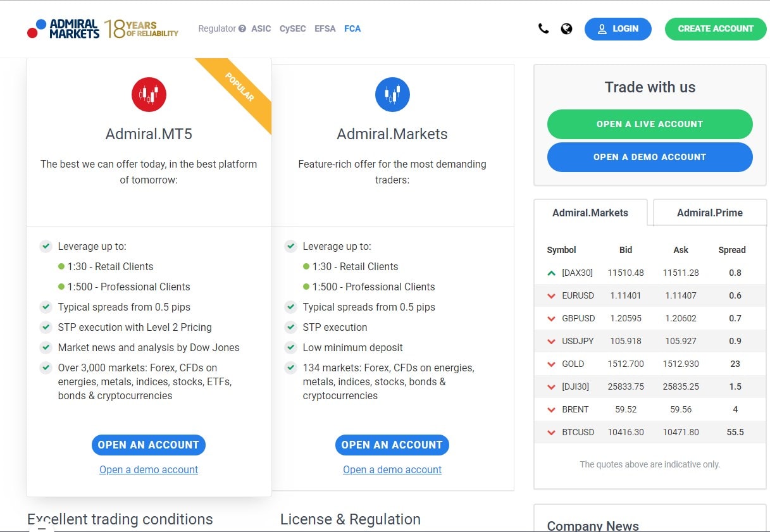The width and height of the screenshot is (770, 532).
Task: Click the BRENT symbol in quotes table
Action: point(575,409)
